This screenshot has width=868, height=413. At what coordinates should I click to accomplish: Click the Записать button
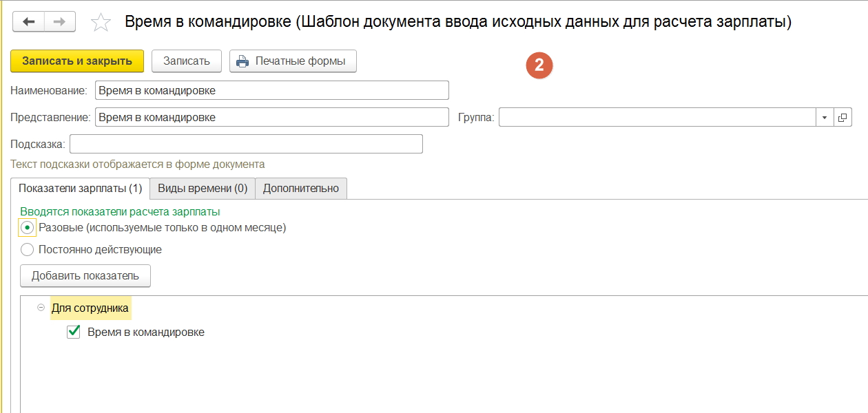(186, 61)
